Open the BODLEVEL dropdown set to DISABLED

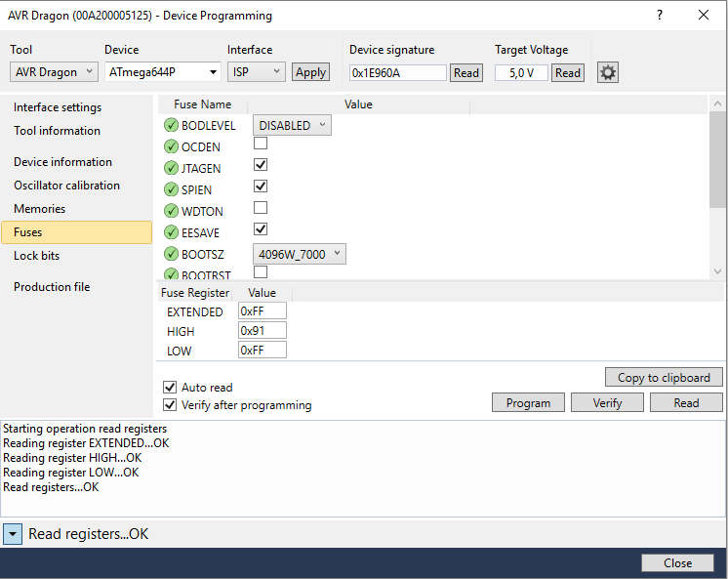tap(292, 125)
